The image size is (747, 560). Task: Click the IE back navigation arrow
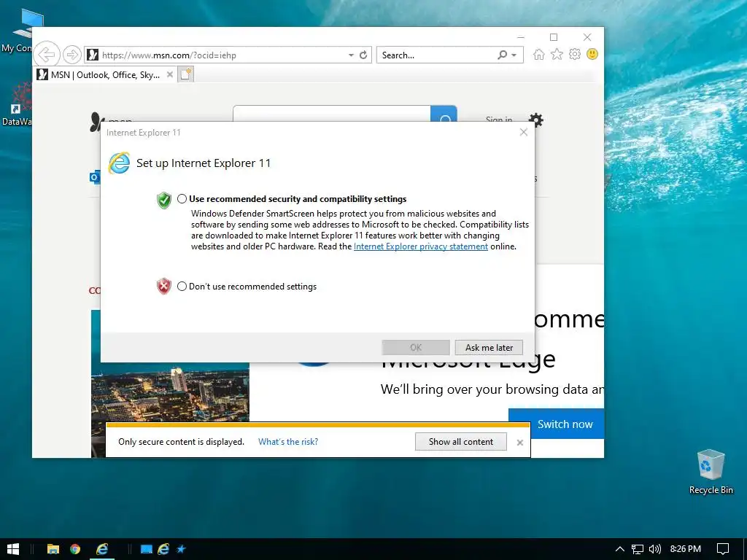(47, 55)
